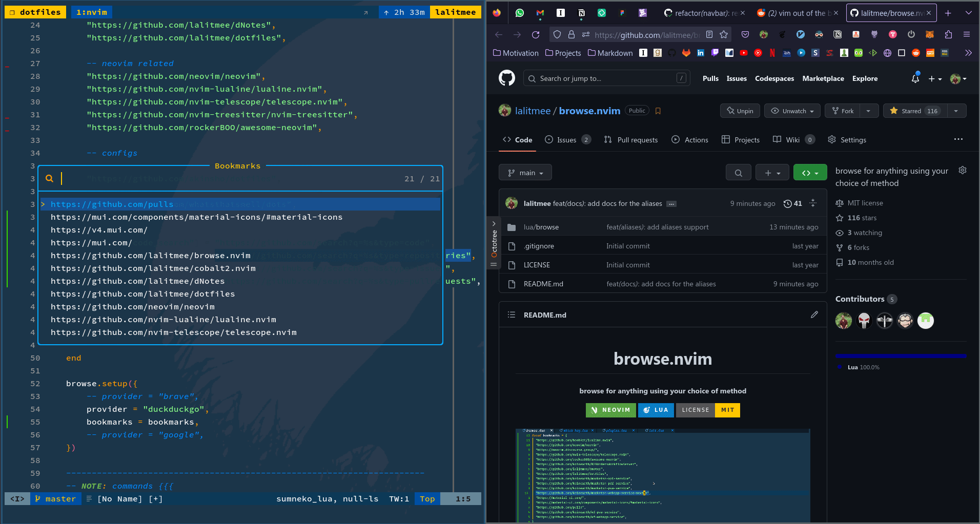Click the master branch in statusline

pyautogui.click(x=56, y=499)
